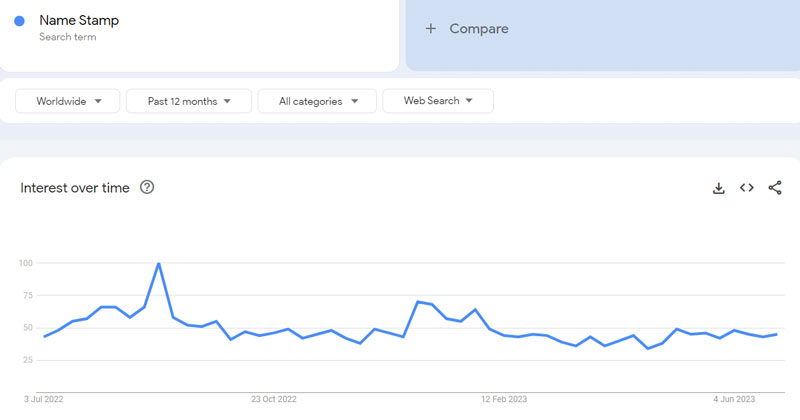800x420 pixels.
Task: Click the 100 value on y-axis
Action: coord(25,263)
